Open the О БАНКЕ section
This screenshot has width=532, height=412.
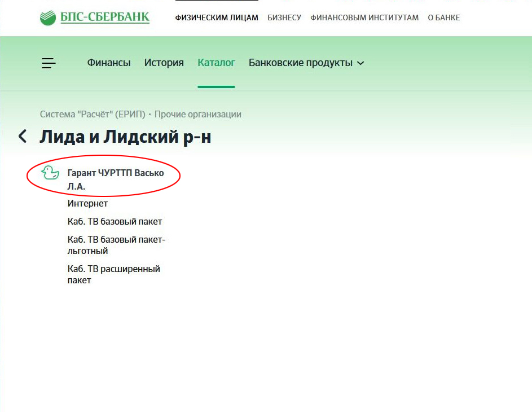pyautogui.click(x=444, y=17)
